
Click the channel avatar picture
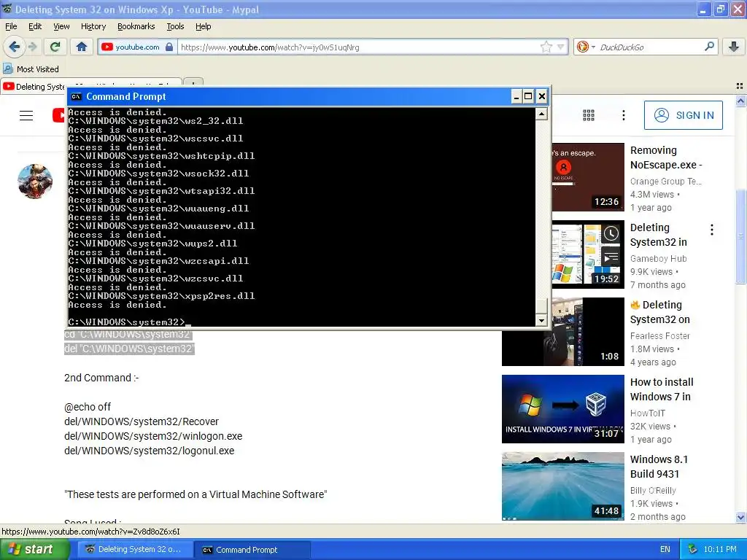click(35, 182)
